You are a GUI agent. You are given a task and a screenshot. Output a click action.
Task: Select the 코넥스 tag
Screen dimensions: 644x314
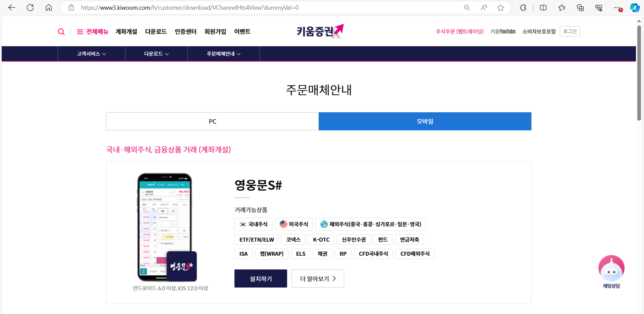293,240
